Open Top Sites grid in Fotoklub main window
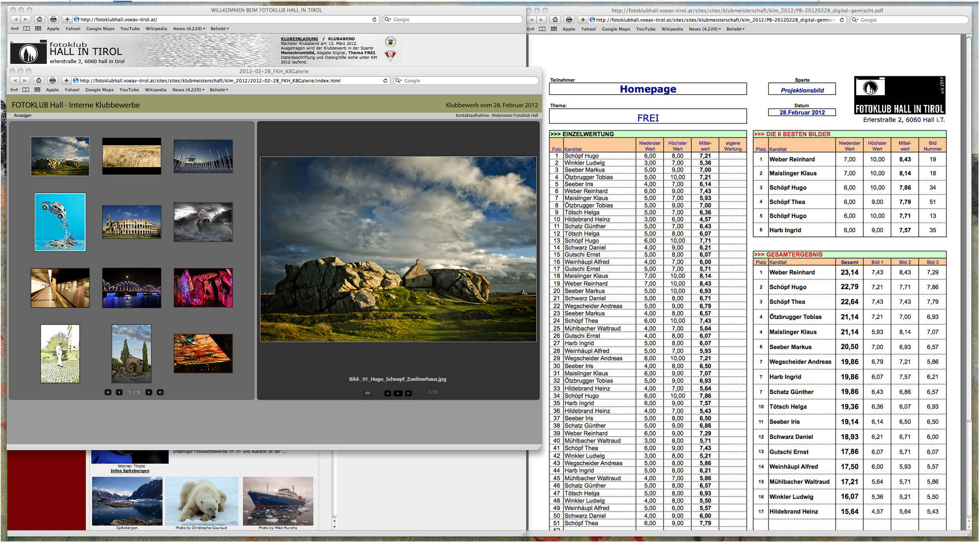The height and width of the screenshot is (543, 980). coord(38,28)
